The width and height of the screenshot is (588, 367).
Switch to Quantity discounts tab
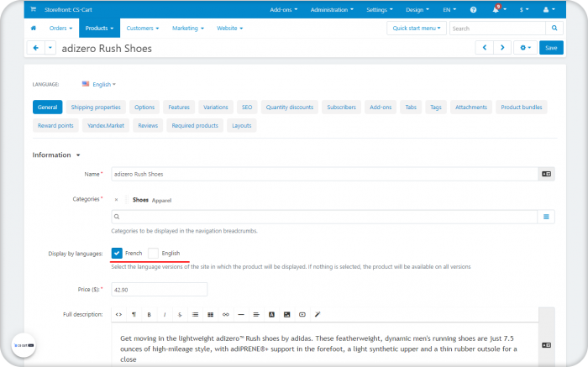(290, 107)
